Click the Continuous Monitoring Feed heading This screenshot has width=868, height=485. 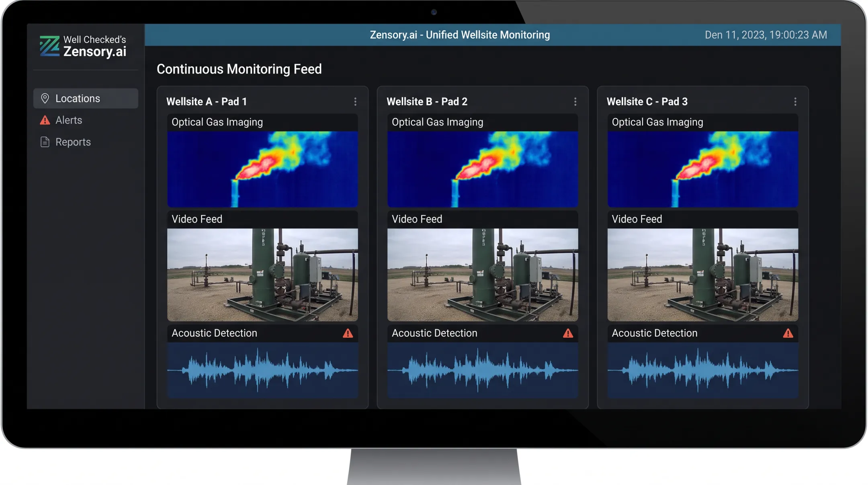239,69
